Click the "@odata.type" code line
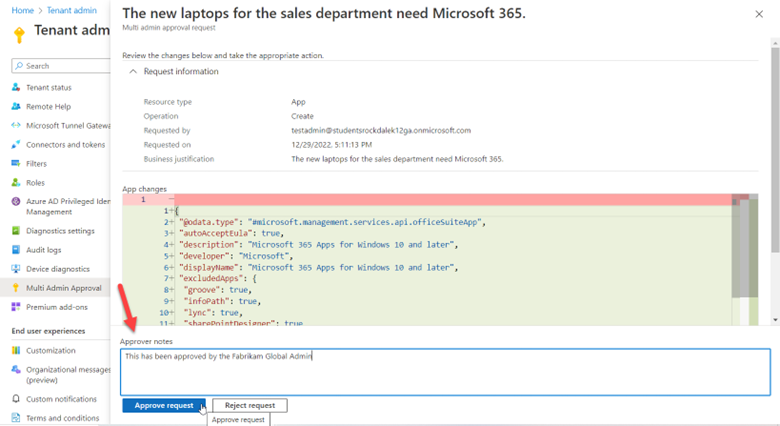The width and height of the screenshot is (780, 426). (332, 222)
